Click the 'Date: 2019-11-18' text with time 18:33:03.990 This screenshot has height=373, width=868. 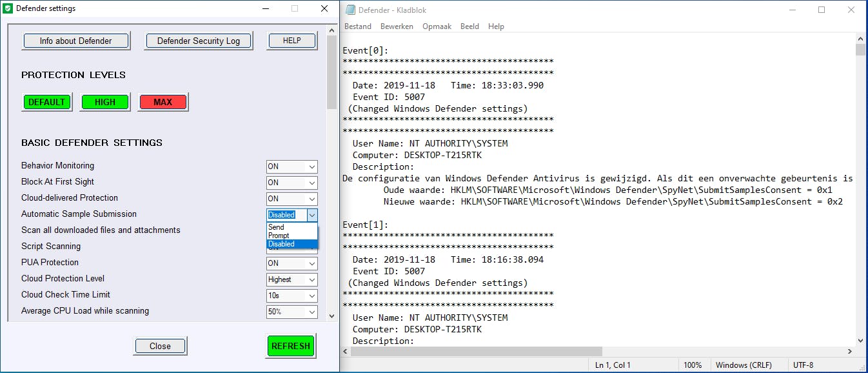coord(394,85)
